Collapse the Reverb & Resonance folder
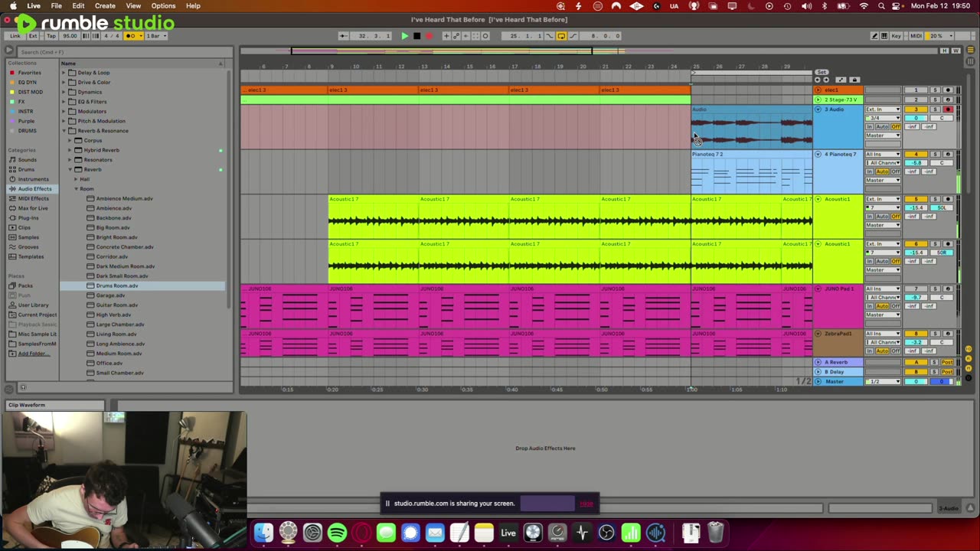 [64, 131]
